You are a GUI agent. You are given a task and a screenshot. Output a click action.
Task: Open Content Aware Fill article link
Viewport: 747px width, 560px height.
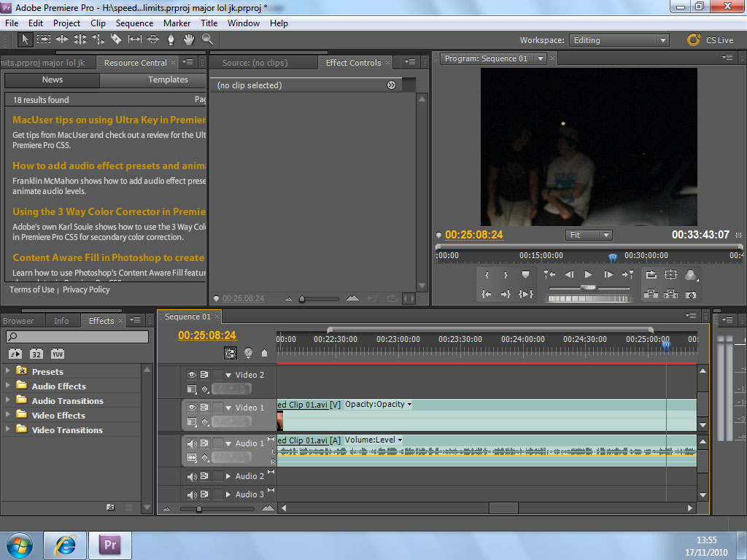tap(109, 257)
